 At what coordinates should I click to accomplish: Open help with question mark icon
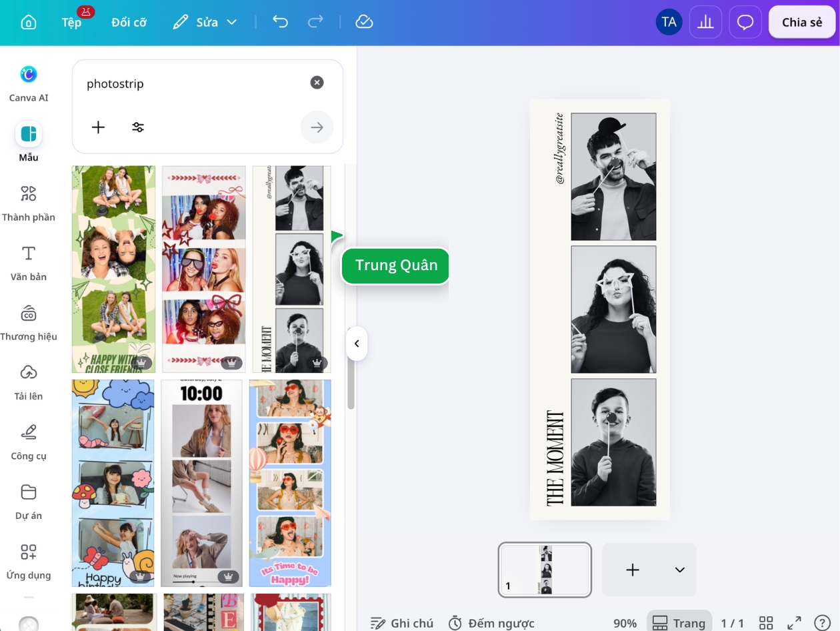pos(821,623)
